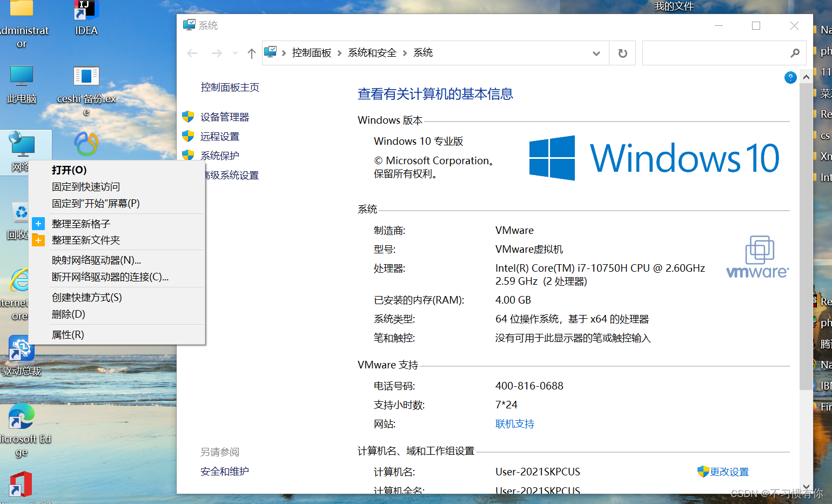Click the VMware虚拟机 model value
This screenshot has height=504, width=832.
click(x=529, y=249)
